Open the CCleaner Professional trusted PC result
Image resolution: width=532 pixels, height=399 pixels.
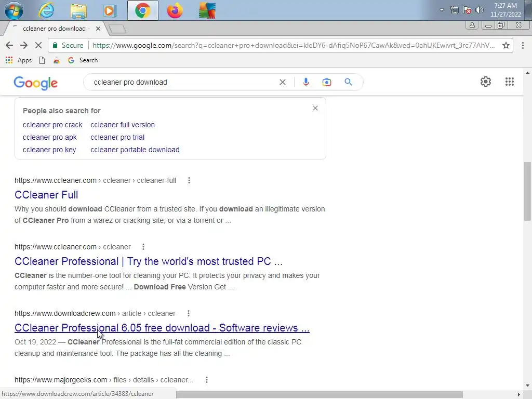[148, 261]
